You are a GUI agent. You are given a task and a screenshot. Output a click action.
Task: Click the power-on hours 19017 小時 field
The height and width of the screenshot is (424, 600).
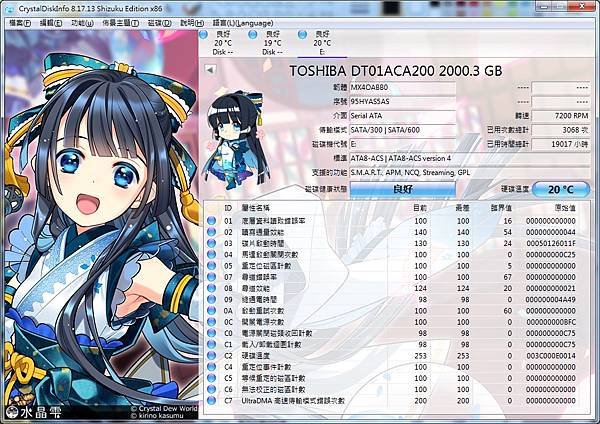pos(561,144)
